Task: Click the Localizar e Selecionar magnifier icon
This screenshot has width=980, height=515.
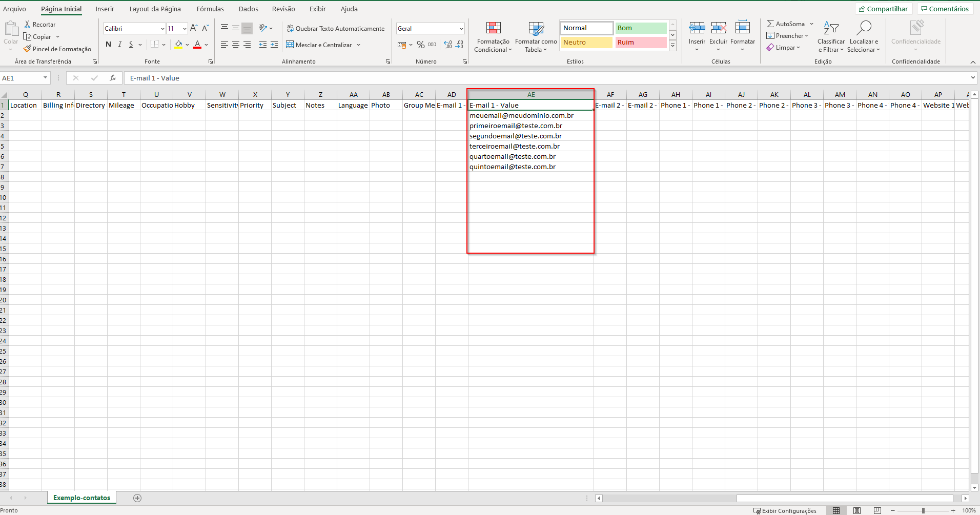Action: click(864, 27)
